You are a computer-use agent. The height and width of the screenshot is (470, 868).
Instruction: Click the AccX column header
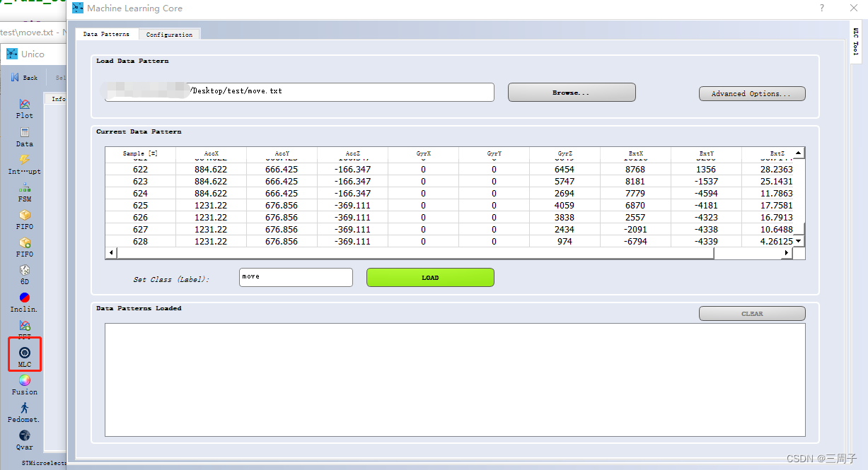pos(211,153)
